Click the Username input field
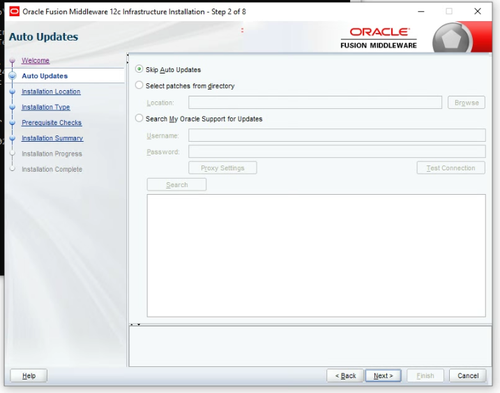This screenshot has width=500, height=393. click(x=337, y=135)
